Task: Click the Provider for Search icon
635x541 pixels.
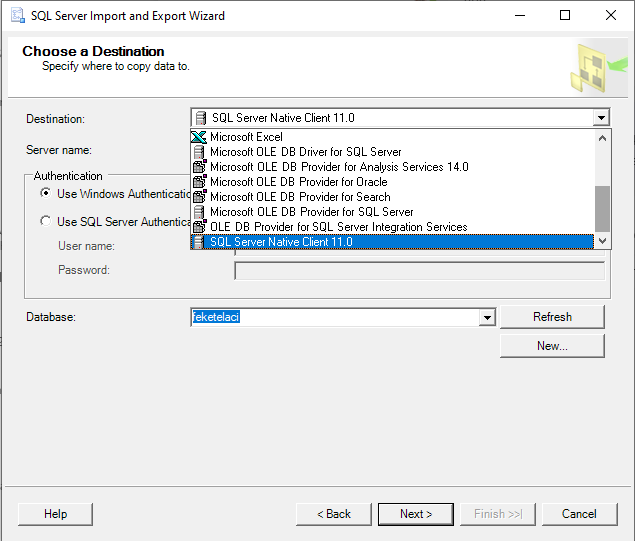Action: point(199,196)
